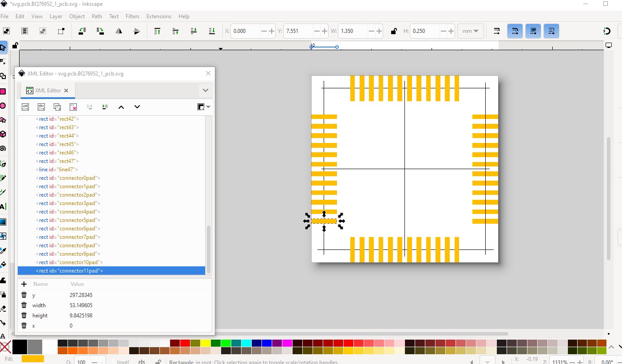Click the y attribute value 297.28345
The width and height of the screenshot is (622, 364).
(81, 295)
